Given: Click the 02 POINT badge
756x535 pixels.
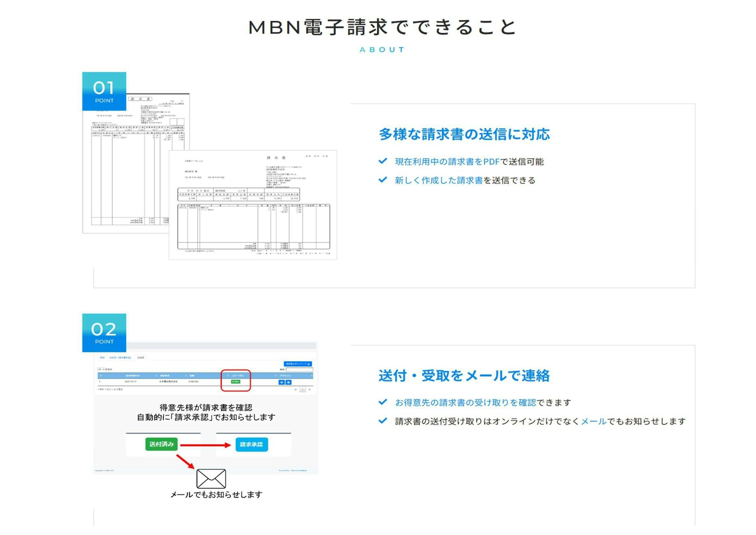Looking at the screenshot, I should pyautogui.click(x=104, y=333).
